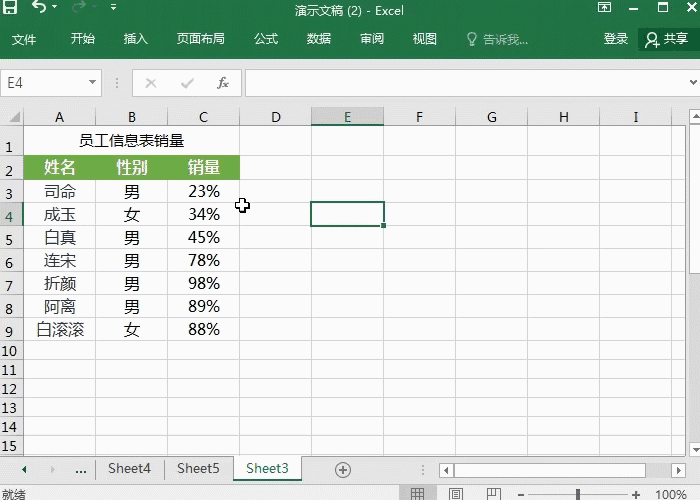
Task: Expand the Name Box dropdown arrow
Action: (92, 82)
